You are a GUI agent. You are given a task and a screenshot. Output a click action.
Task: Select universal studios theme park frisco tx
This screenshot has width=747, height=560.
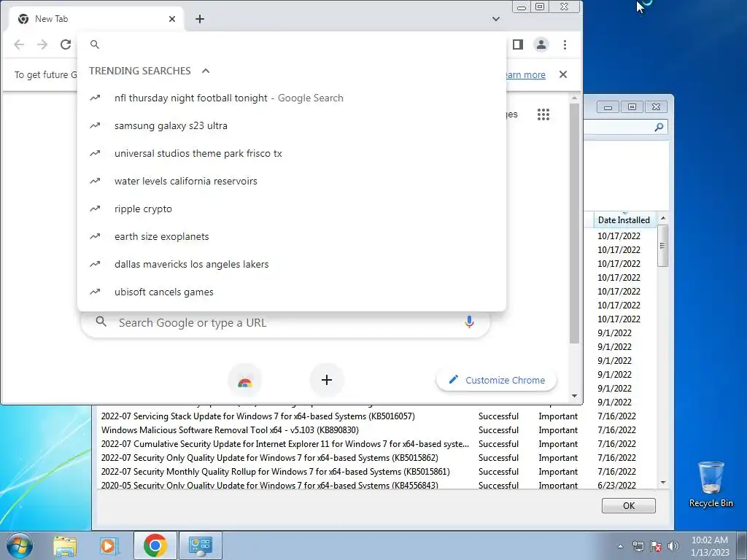292,153
